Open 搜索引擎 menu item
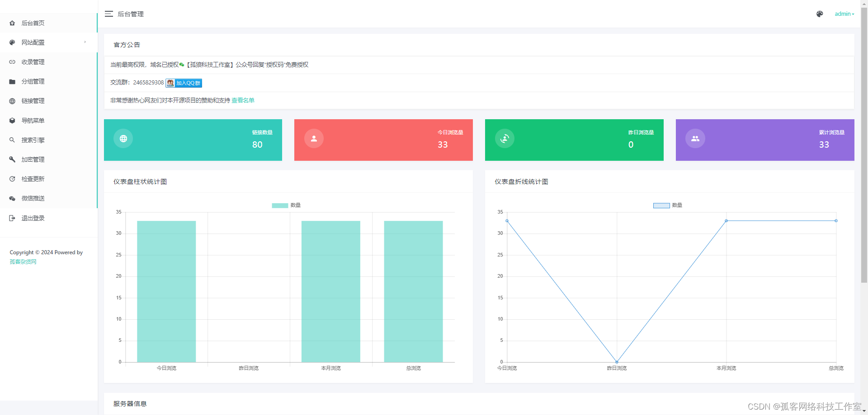The height and width of the screenshot is (415, 868). click(48, 140)
